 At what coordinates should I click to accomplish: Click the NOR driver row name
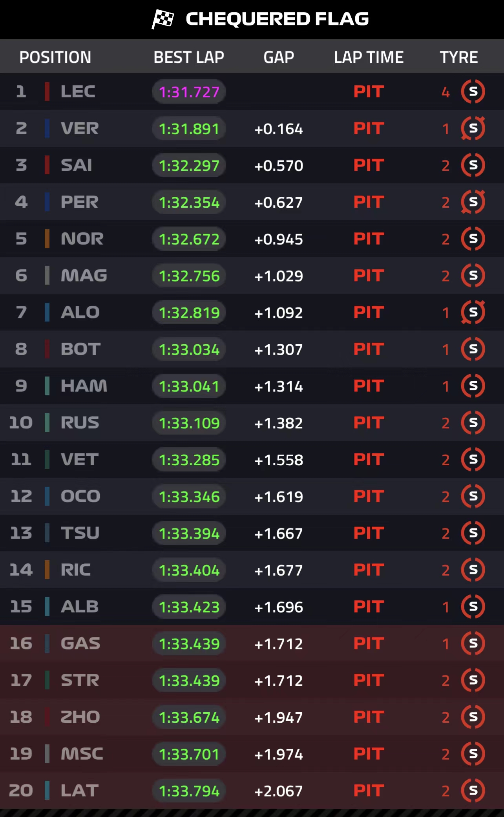tap(82, 239)
